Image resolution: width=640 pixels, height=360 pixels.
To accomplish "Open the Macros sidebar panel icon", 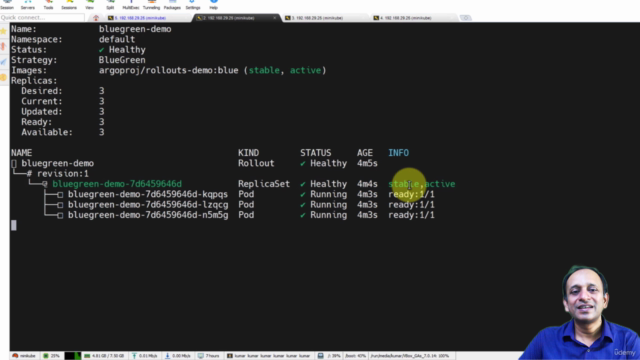I will coord(4,62).
